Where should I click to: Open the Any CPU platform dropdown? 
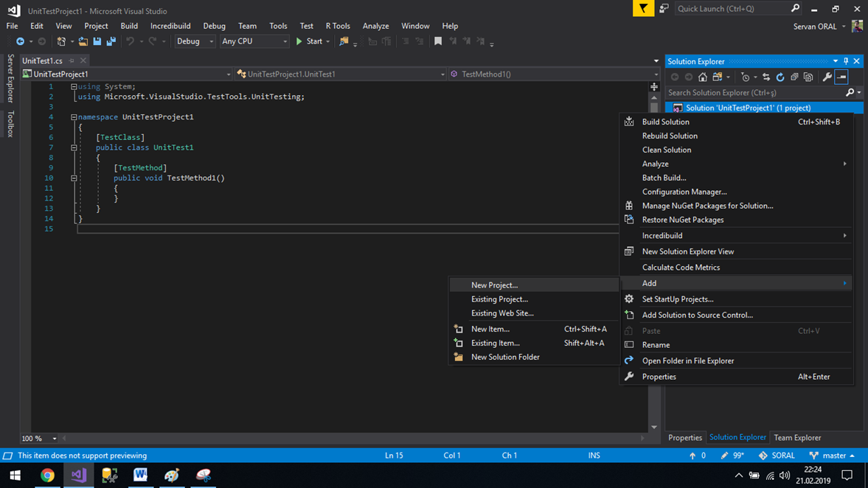[x=254, y=41]
